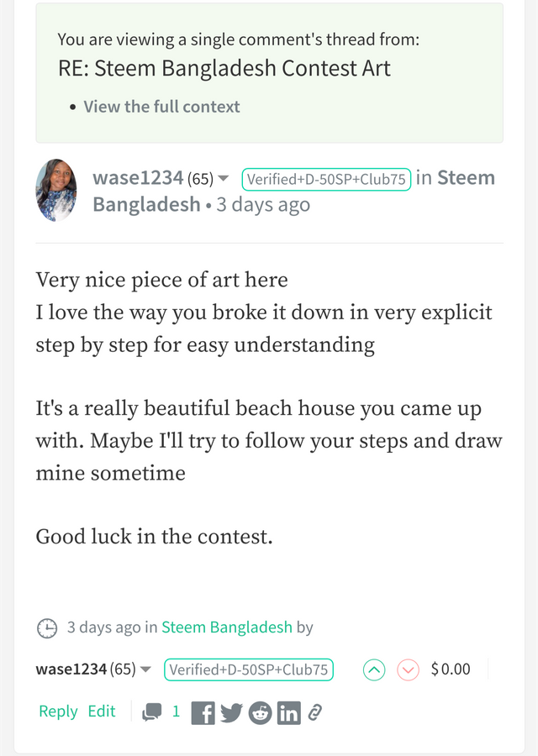Downvote the comment
Screen dimensions: 538x756
pos(408,669)
